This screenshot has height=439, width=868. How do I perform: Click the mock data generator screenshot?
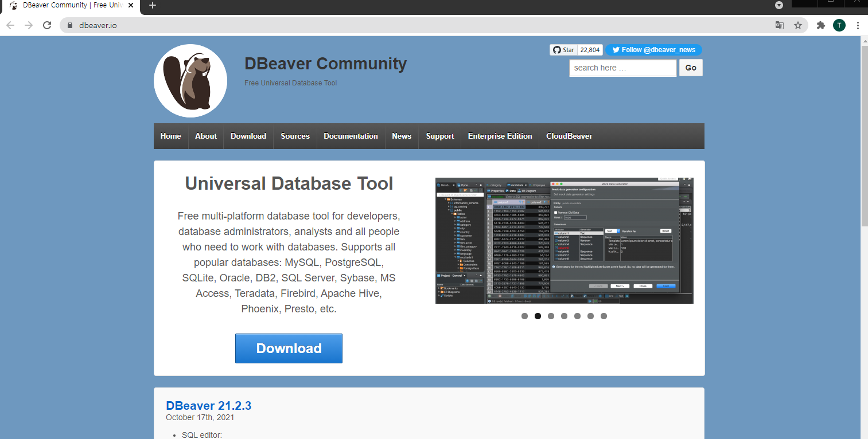click(x=565, y=241)
